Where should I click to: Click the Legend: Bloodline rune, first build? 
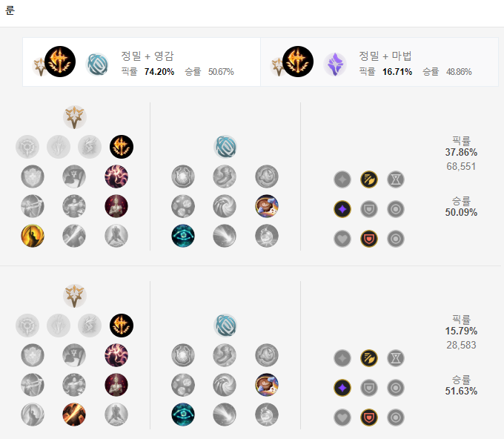pyautogui.click(x=116, y=206)
